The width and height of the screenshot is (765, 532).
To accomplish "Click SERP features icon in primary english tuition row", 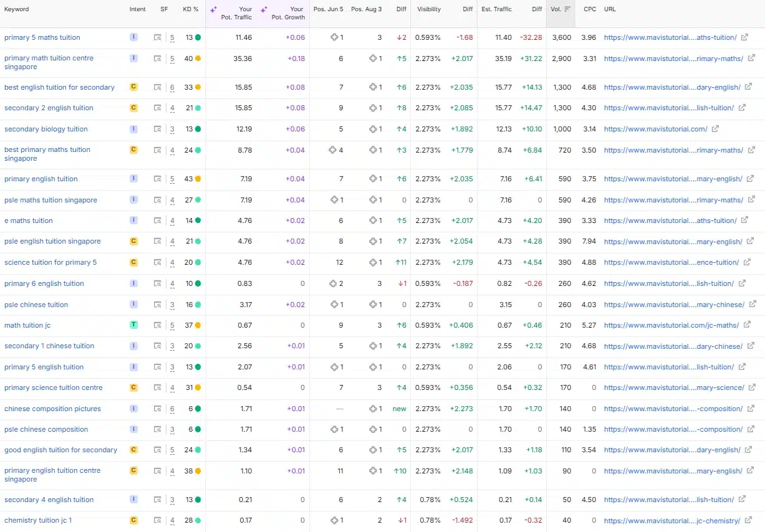I will pos(158,179).
